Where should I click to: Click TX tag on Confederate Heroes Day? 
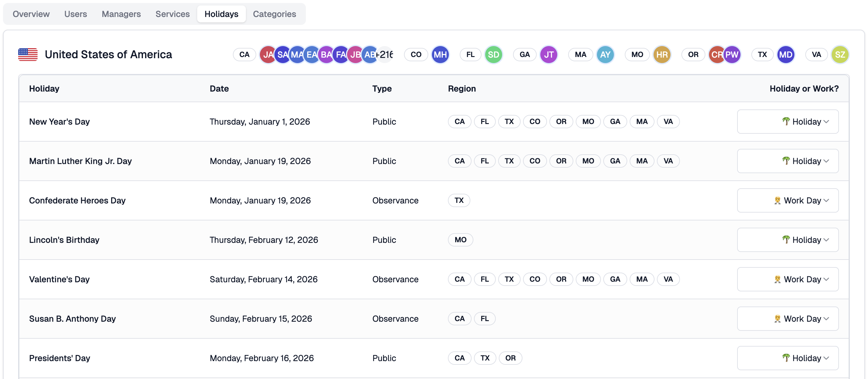point(459,200)
